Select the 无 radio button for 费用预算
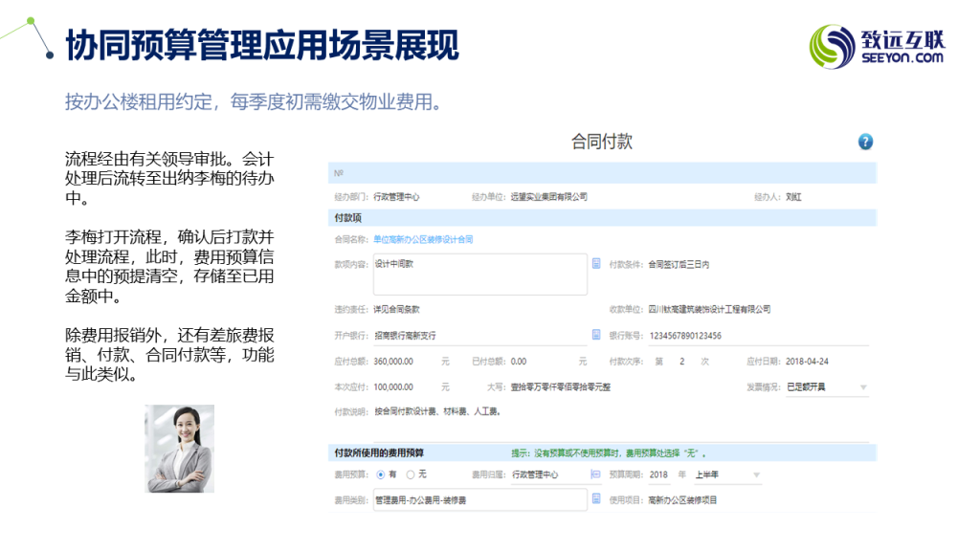 tap(411, 474)
